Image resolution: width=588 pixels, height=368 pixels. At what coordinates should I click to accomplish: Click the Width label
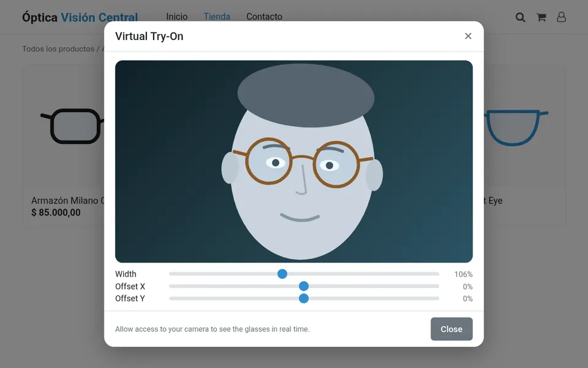[x=126, y=274]
